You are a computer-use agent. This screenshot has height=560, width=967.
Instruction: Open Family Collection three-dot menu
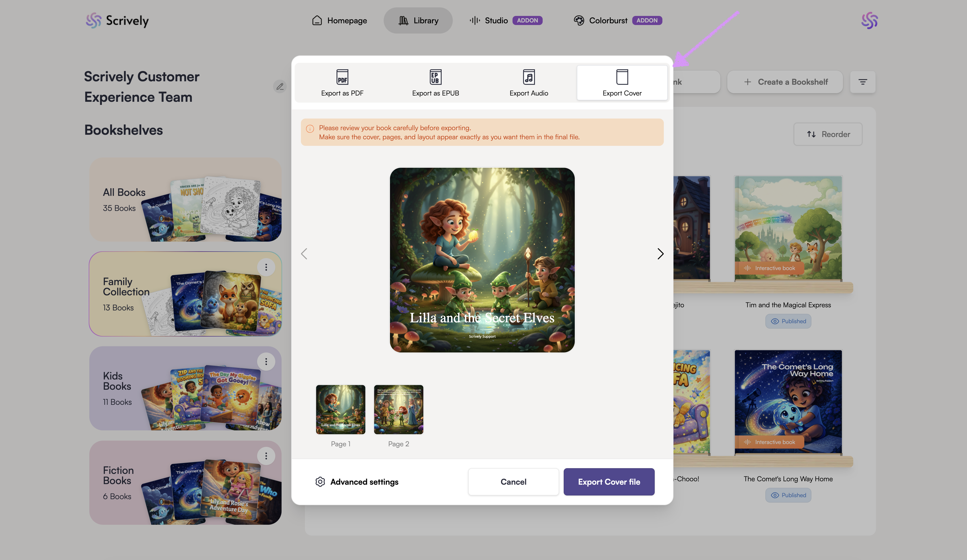[x=266, y=267]
